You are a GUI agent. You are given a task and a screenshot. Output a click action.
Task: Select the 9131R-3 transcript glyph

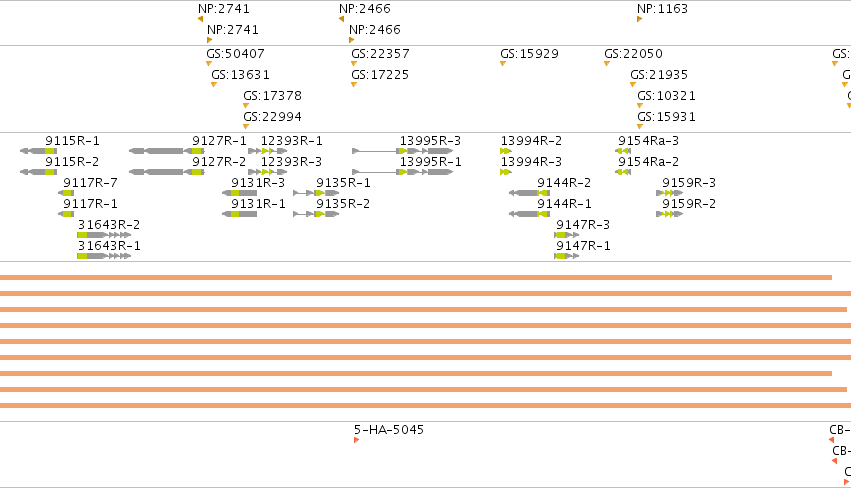click(x=239, y=193)
